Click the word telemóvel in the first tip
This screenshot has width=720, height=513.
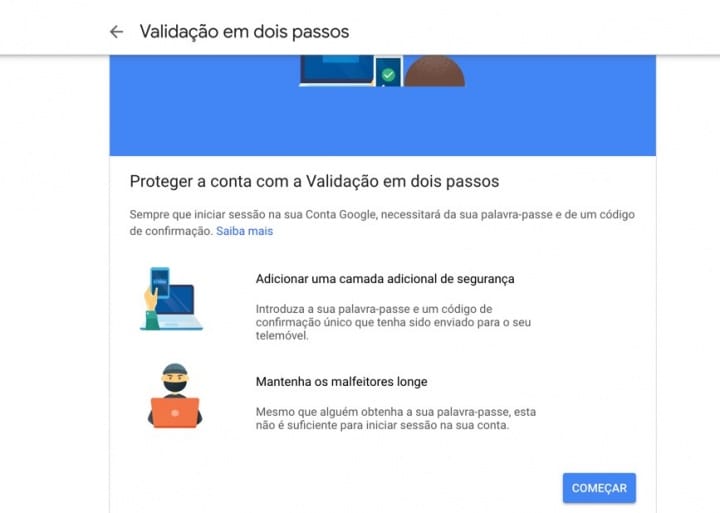pos(282,335)
